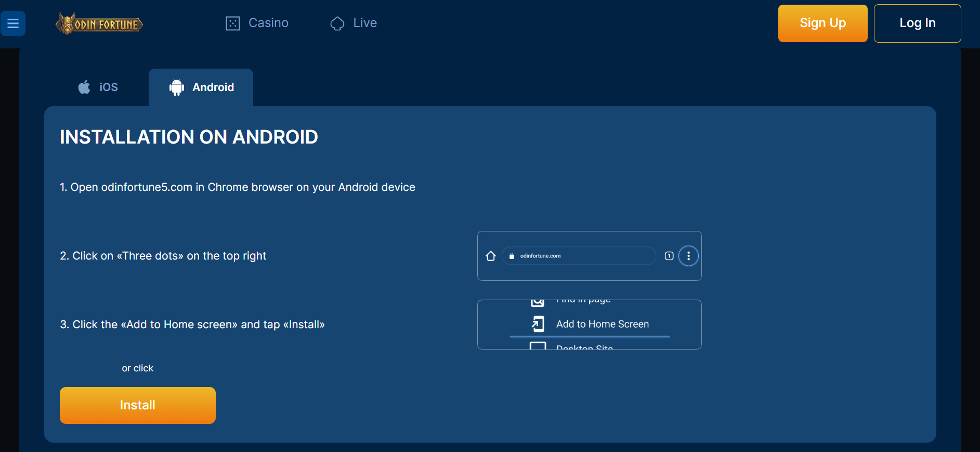Click the Casino dice icon
980x452 pixels.
232,23
